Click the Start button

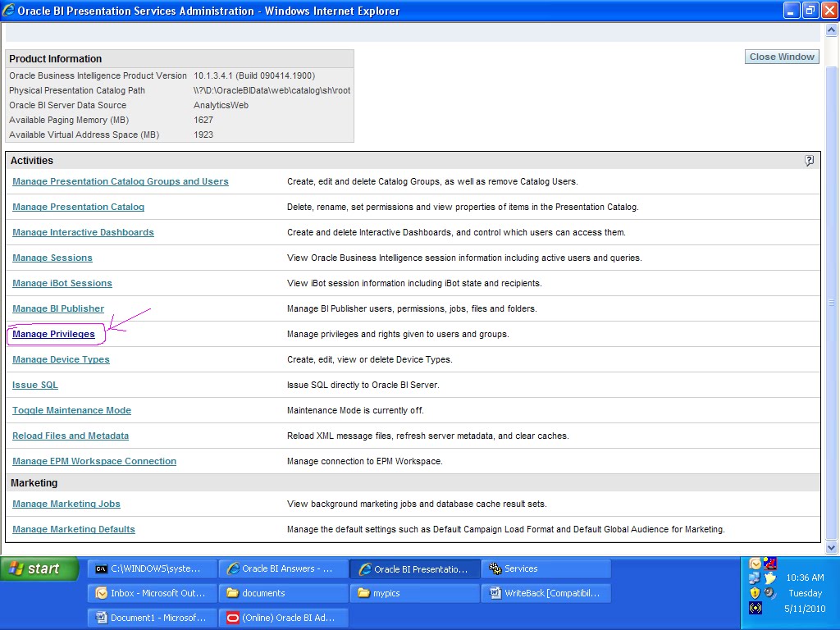[39, 569]
